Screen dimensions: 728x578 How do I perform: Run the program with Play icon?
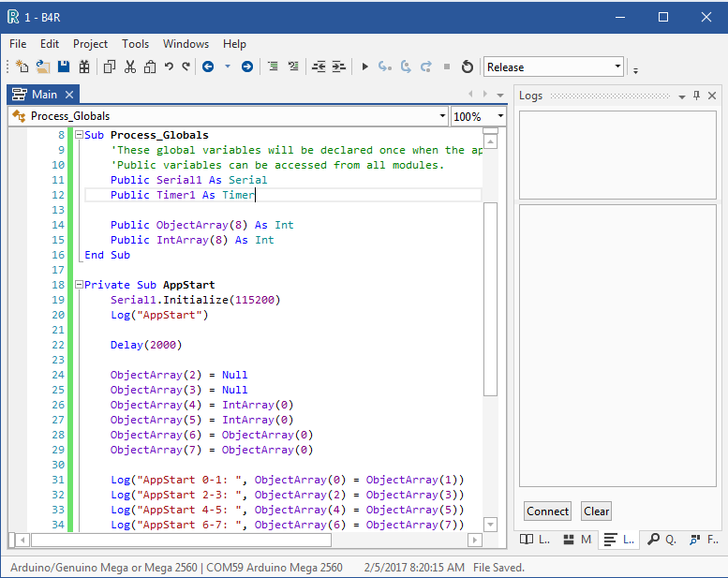coord(365,67)
